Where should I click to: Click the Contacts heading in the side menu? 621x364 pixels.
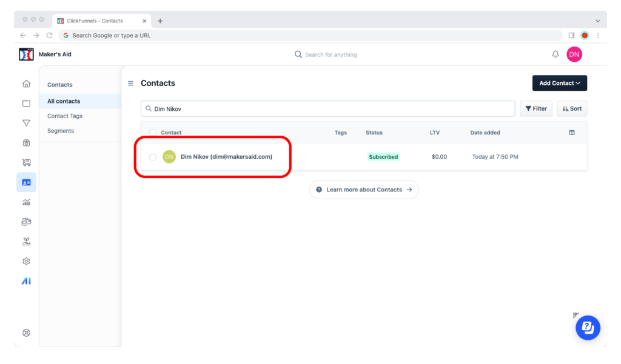click(x=60, y=85)
